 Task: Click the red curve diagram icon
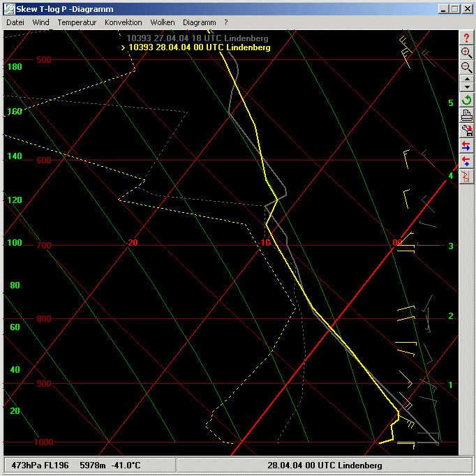pyautogui.click(x=467, y=176)
